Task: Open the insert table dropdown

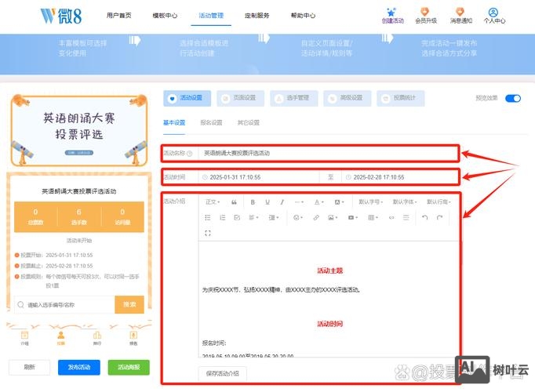Action: (373, 217)
